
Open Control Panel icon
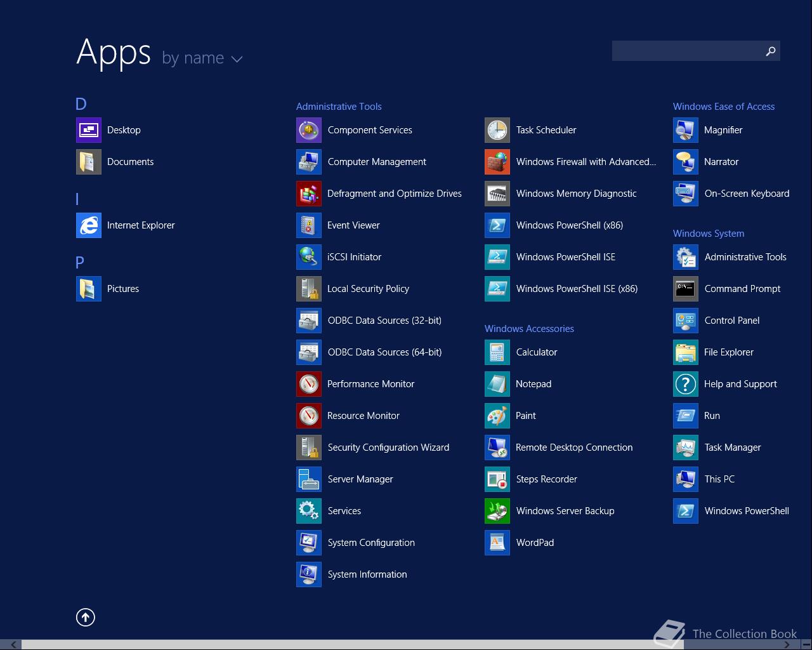[686, 321]
